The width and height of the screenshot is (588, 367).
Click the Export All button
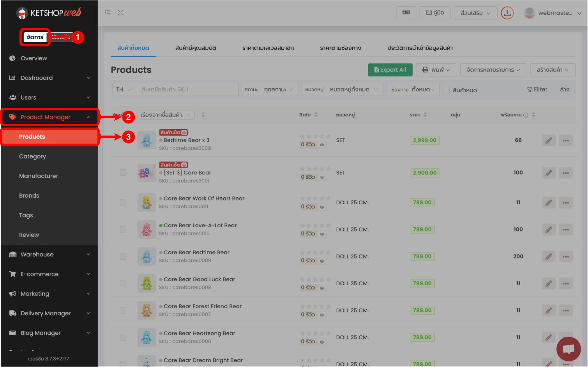pyautogui.click(x=390, y=70)
